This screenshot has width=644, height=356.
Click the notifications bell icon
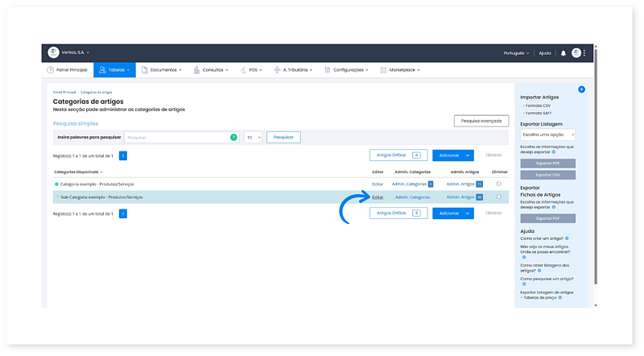click(563, 53)
